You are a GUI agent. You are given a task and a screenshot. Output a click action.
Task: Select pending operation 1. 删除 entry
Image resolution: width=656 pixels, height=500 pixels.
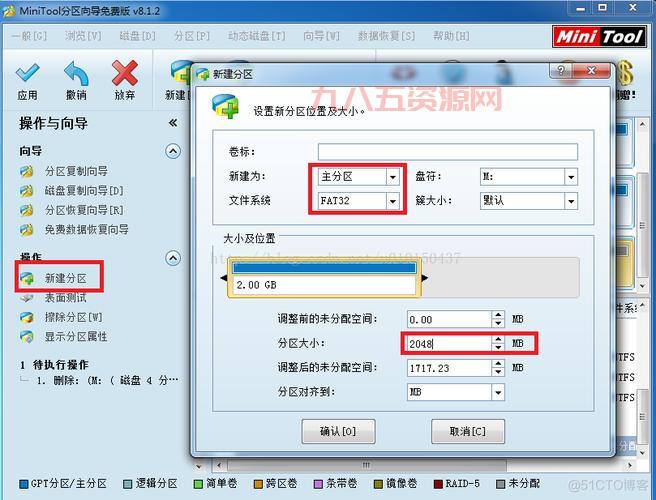tap(108, 381)
